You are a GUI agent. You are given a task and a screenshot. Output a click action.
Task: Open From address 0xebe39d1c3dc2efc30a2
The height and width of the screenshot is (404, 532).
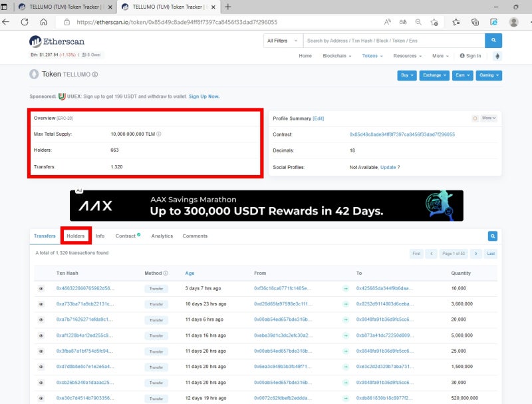[283, 335]
